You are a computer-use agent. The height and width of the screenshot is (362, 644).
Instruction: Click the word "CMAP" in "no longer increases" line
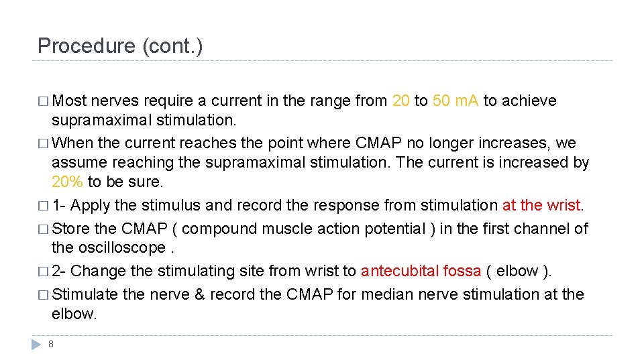point(376,143)
